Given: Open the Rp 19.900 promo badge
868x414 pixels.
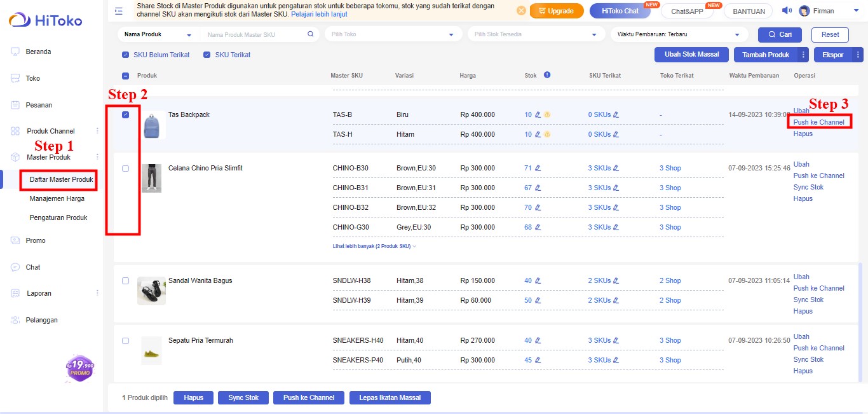Looking at the screenshot, I should click(79, 368).
